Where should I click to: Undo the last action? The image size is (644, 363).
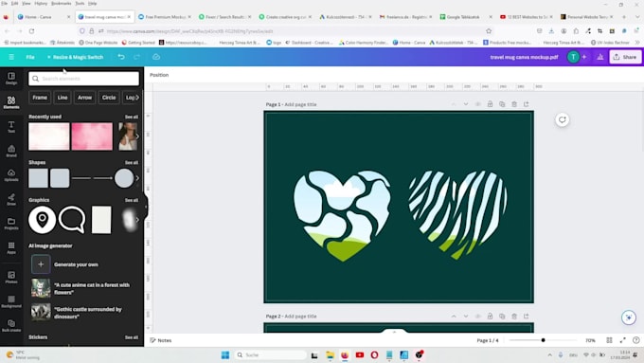(x=121, y=57)
